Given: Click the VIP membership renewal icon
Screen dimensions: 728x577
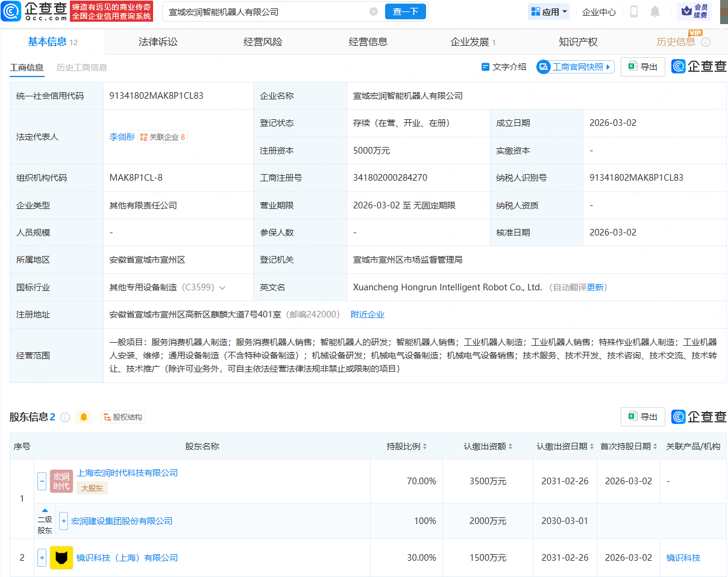Looking at the screenshot, I should tap(694, 11).
